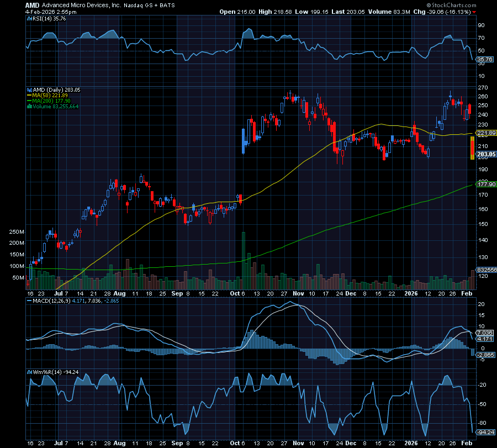Click the Wm%R(14) -94.24 legend text
Image resolution: width=497 pixels, height=448 pixels.
point(56,372)
